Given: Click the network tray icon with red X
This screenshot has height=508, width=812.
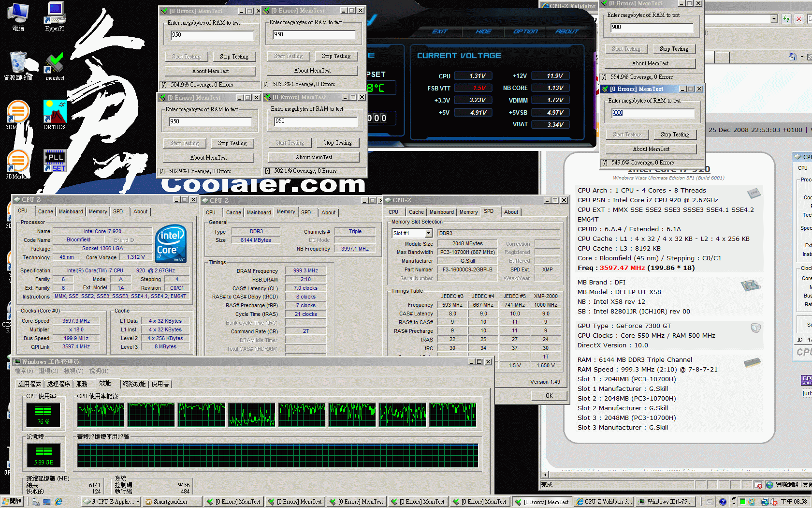Looking at the screenshot, I should pos(773,502).
